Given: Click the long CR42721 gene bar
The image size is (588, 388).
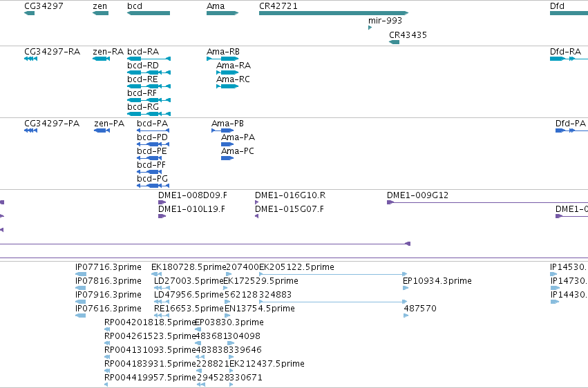Looking at the screenshot, I should click(334, 13).
